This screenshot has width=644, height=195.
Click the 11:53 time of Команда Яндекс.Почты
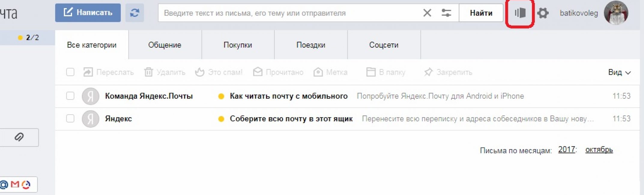pos(621,96)
